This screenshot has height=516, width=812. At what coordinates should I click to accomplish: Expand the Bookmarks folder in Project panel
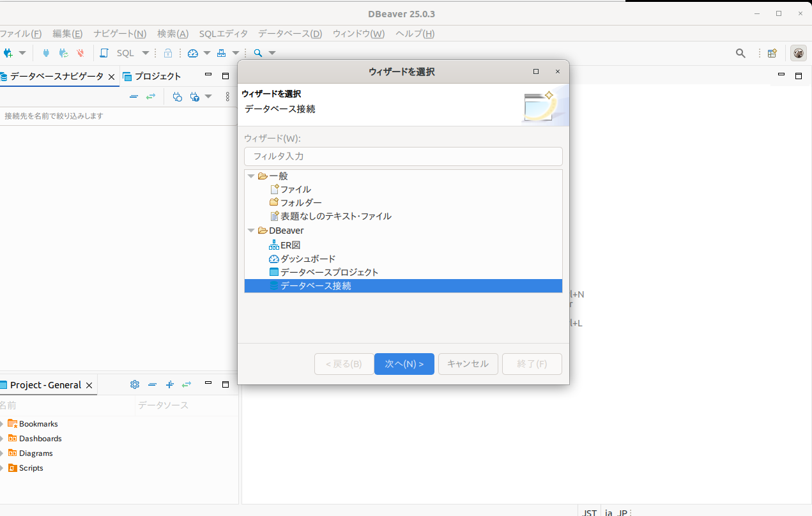(x=2, y=424)
